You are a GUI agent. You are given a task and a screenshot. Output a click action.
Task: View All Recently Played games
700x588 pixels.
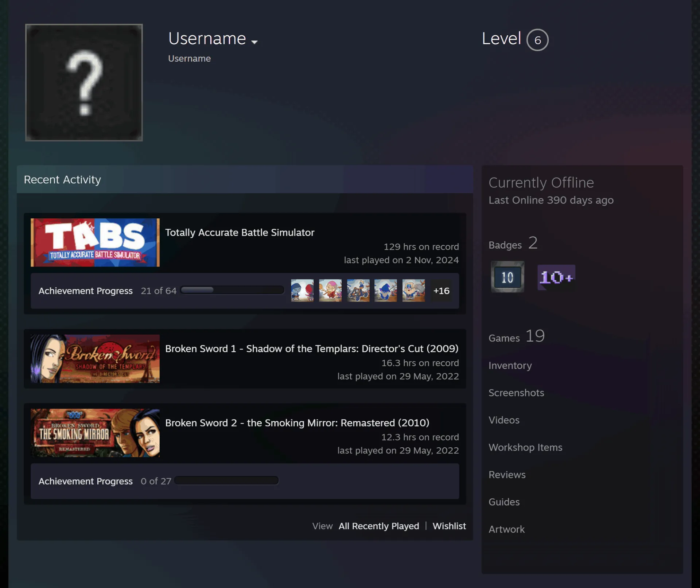tap(379, 526)
